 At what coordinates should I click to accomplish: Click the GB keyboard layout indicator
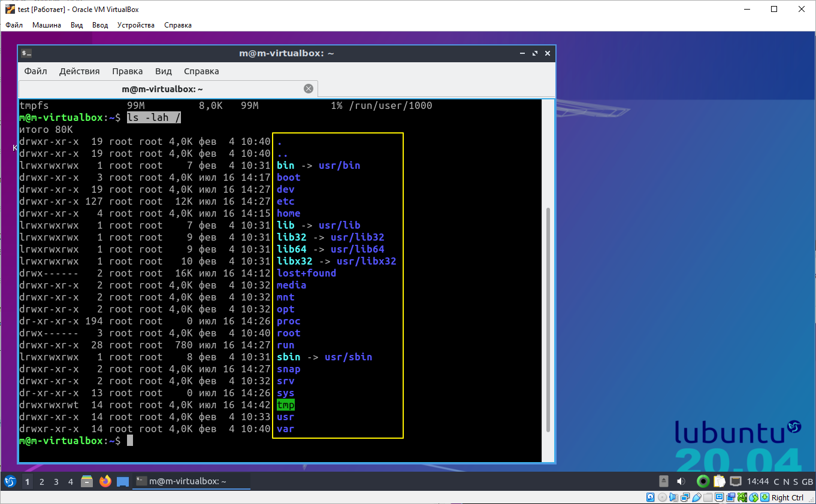(x=807, y=481)
